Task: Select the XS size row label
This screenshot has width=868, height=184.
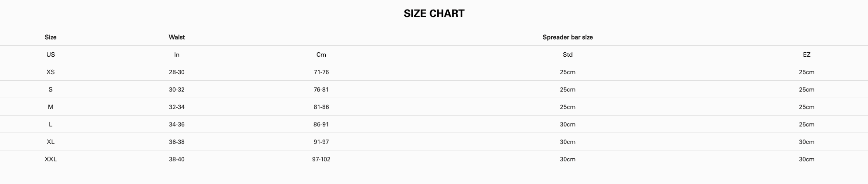Action: pyautogui.click(x=51, y=72)
